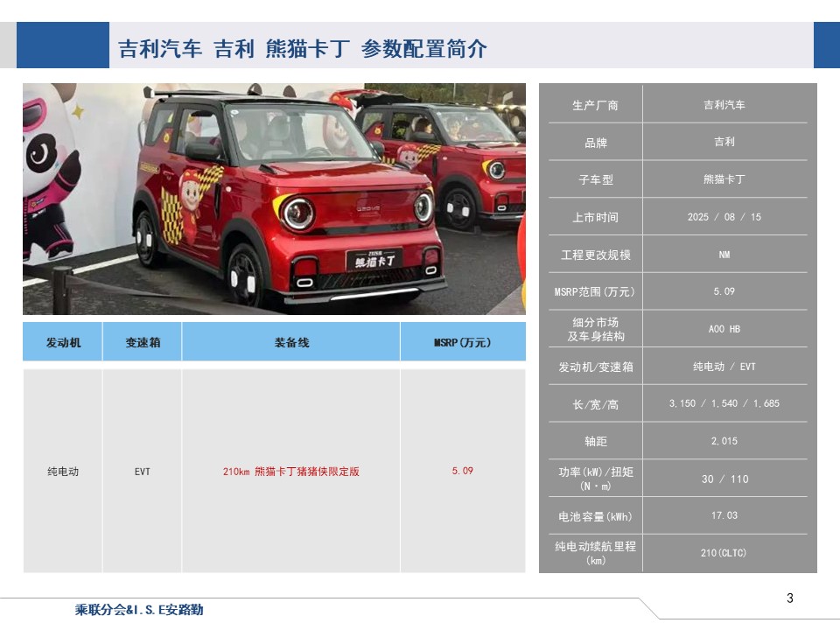Screen dimensions: 840x630
Task: Click the 熊猫卡丁 sub-model value
Action: click(724, 179)
